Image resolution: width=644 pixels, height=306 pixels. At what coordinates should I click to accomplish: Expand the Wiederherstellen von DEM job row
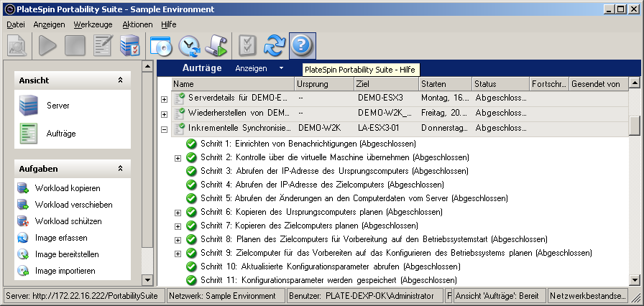(165, 114)
